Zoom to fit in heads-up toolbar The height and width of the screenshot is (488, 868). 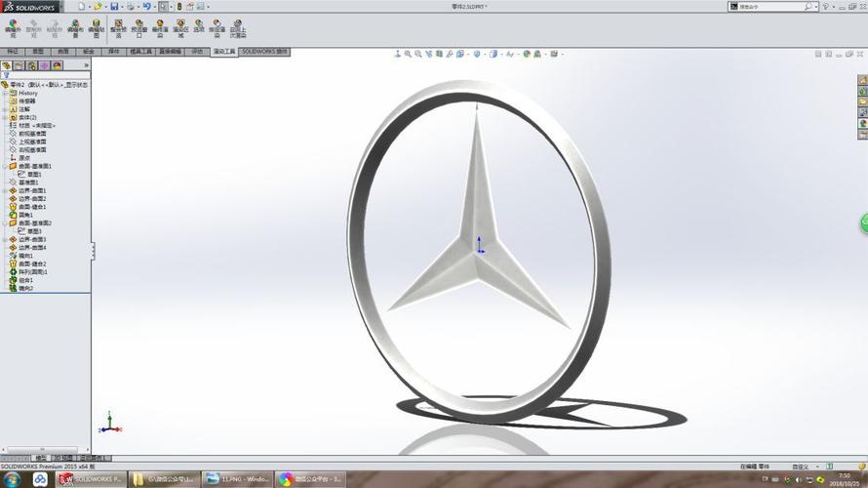coord(408,54)
